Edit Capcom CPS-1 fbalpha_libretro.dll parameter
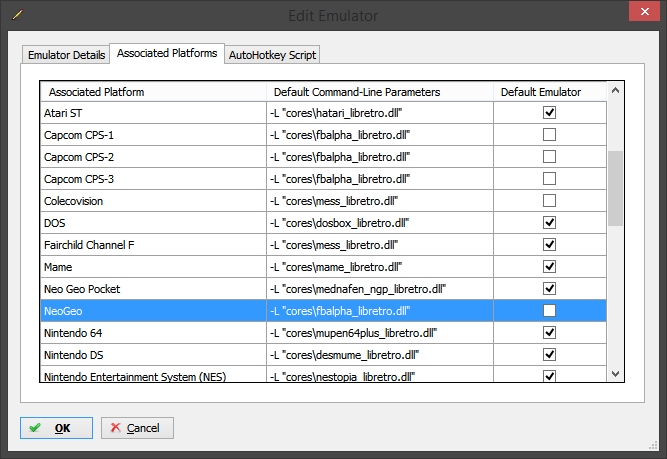Image resolution: width=667 pixels, height=459 pixels. click(380, 135)
